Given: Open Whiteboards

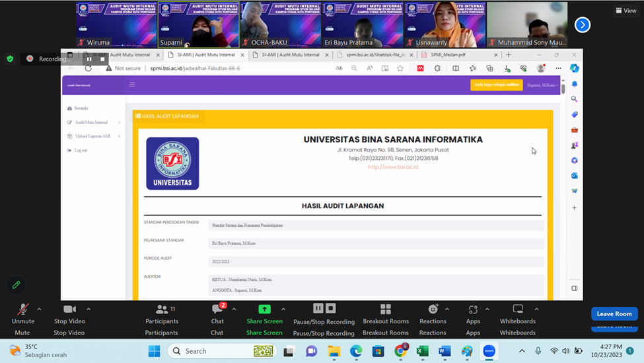Looking at the screenshot, I should point(517,315).
